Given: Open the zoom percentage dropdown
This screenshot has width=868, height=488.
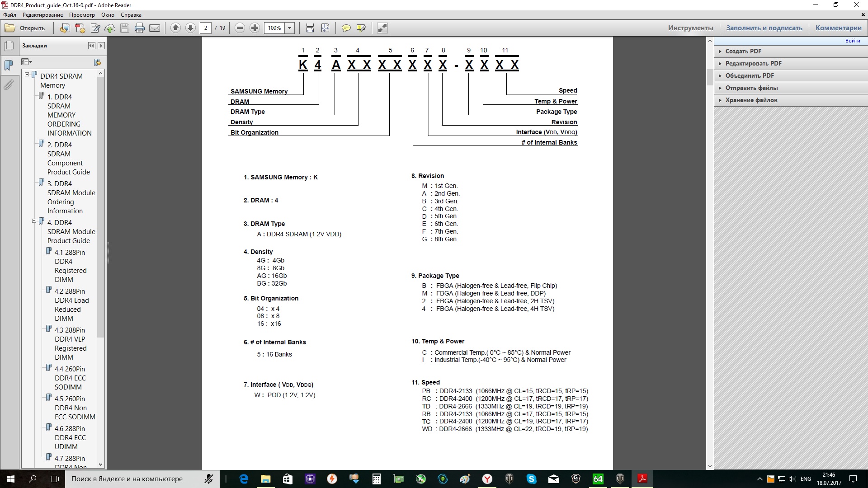Looking at the screenshot, I should (290, 28).
